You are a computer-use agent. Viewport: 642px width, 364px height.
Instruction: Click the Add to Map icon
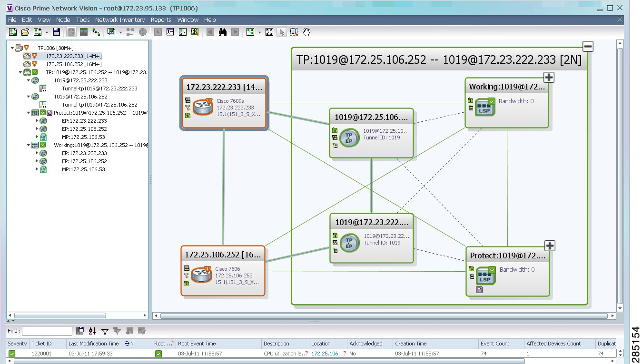(38, 32)
